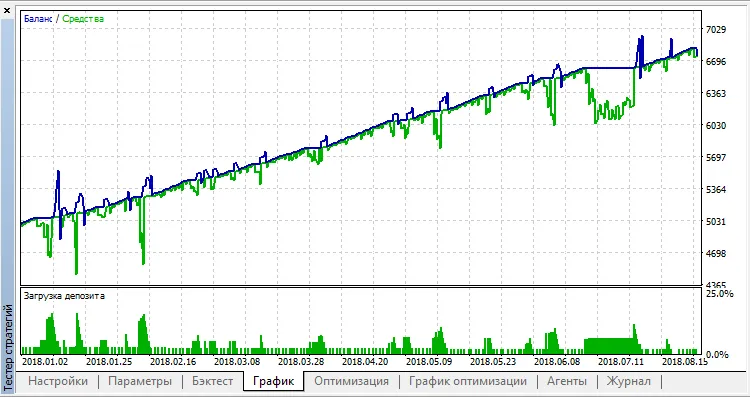Click the 6696 axis value
This screenshot has width=750, height=398.
tap(717, 62)
